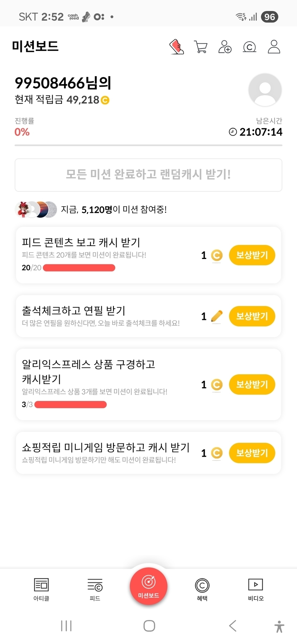Tap the feed mission red progress bar
297x644 pixels.
(79, 268)
